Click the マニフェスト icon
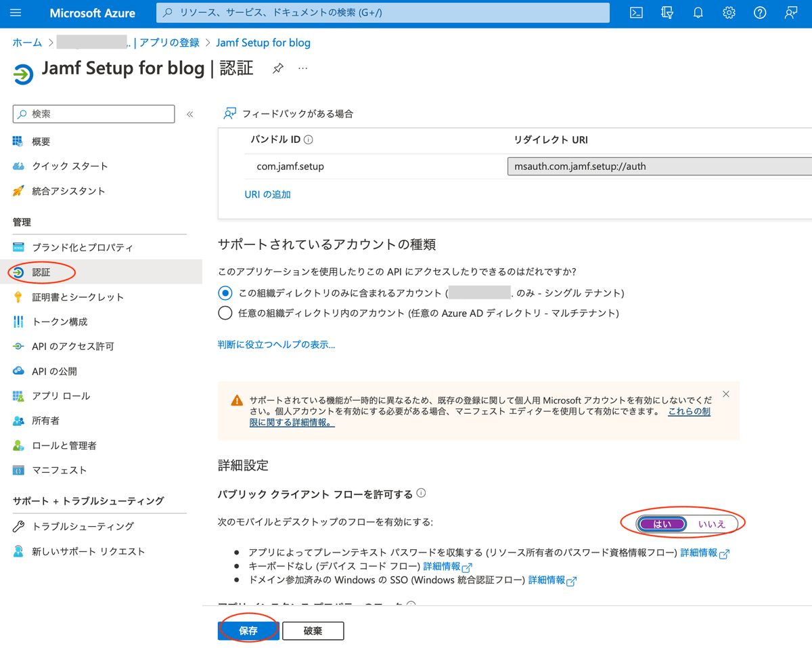812x648 pixels. point(18,470)
